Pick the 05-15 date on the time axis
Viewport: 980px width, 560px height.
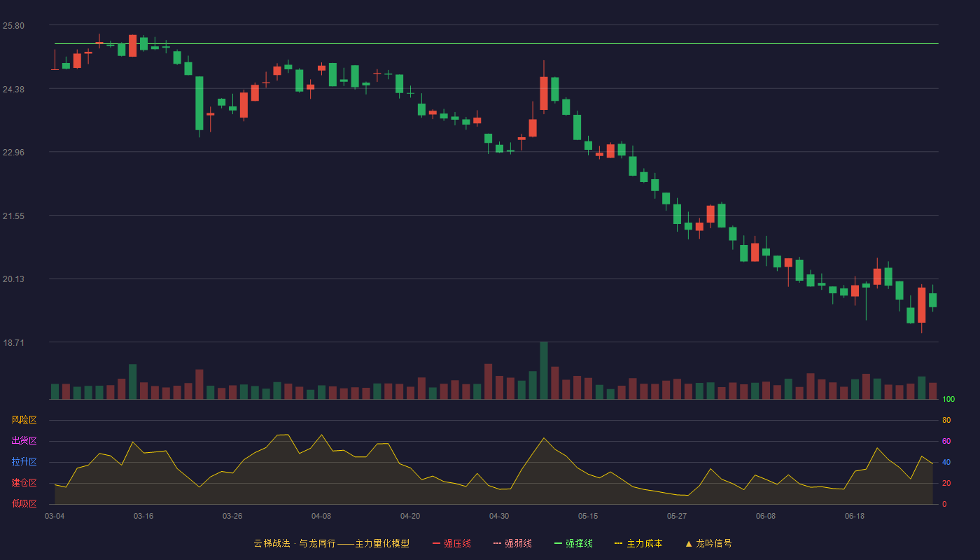pos(588,516)
